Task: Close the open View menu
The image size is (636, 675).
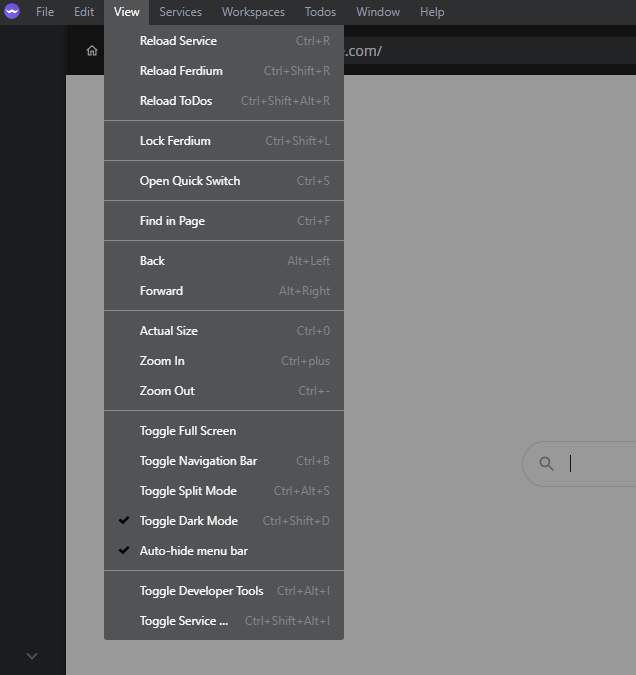Action: click(127, 12)
